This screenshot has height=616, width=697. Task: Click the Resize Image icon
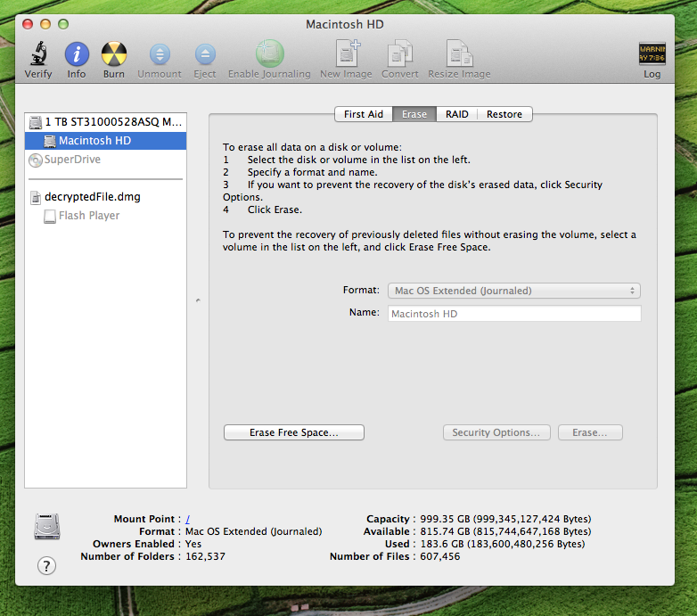(459, 53)
